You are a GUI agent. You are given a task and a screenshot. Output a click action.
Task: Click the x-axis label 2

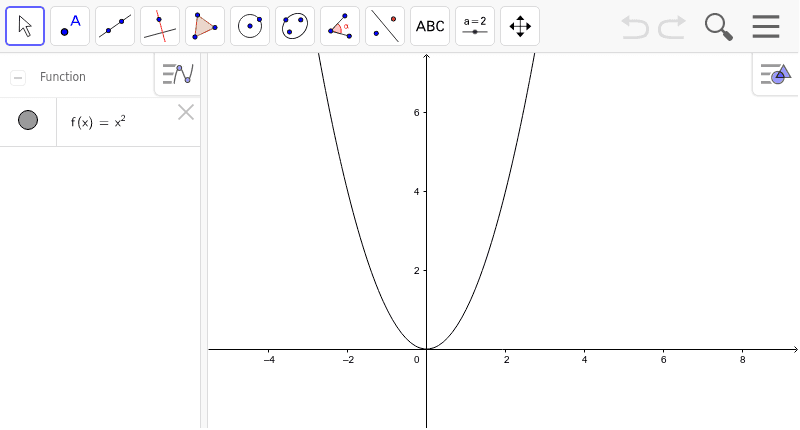[x=506, y=360]
